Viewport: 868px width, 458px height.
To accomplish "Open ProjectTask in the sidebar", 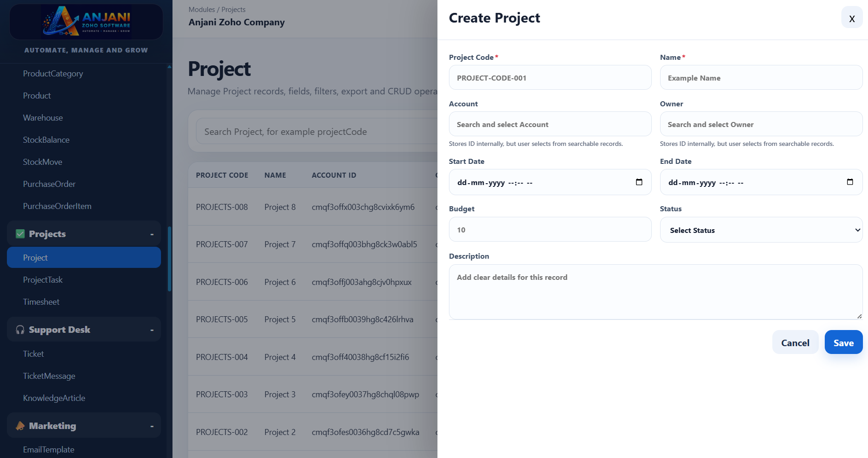I will point(43,280).
